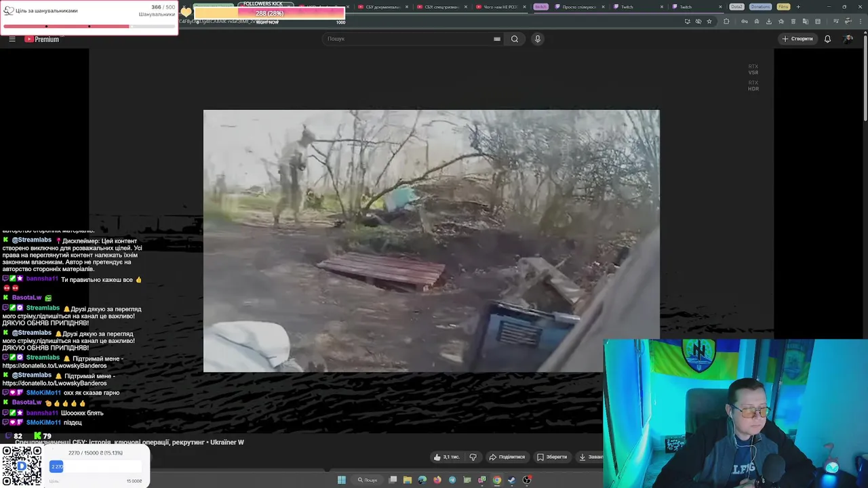Screen dimensions: 868x488
Task: Expand the Films tab group
Action: [x=783, y=7]
